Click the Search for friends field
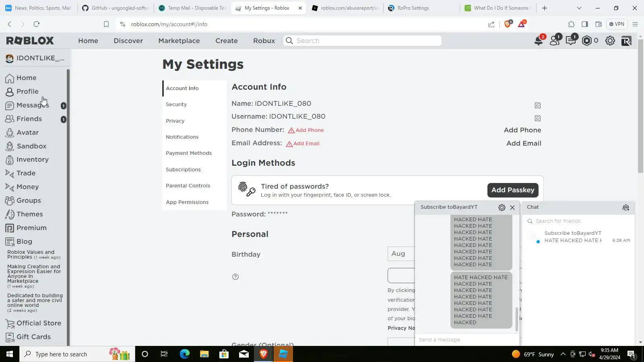 578,221
